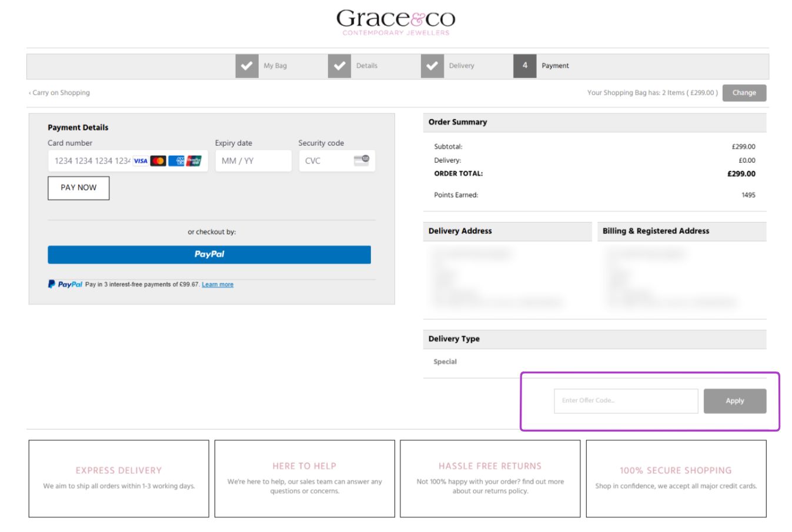Focus the Card number field
Screen dimensions: 792x532
coord(128,161)
